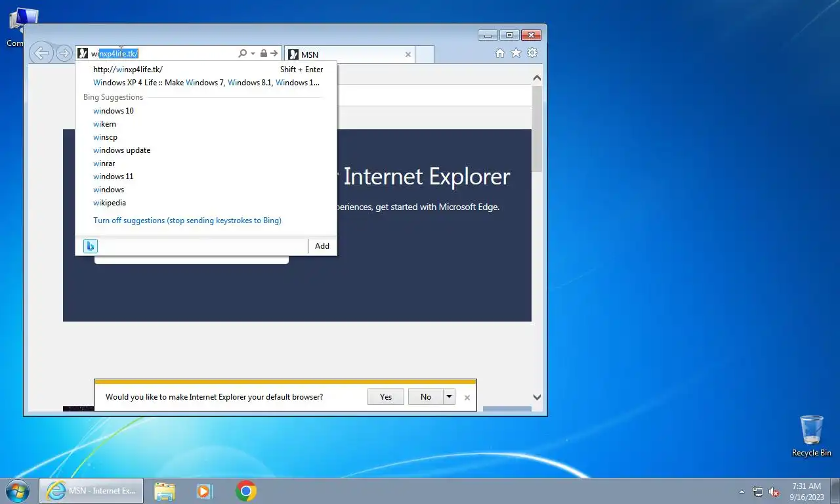The image size is (840, 504).
Task: Click No on default browser prompt
Action: [426, 397]
